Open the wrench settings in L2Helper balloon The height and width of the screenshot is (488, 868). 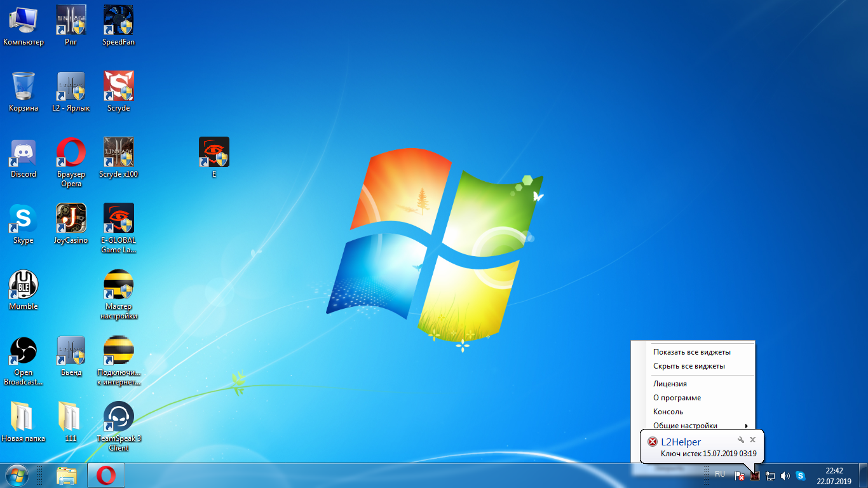coord(740,440)
